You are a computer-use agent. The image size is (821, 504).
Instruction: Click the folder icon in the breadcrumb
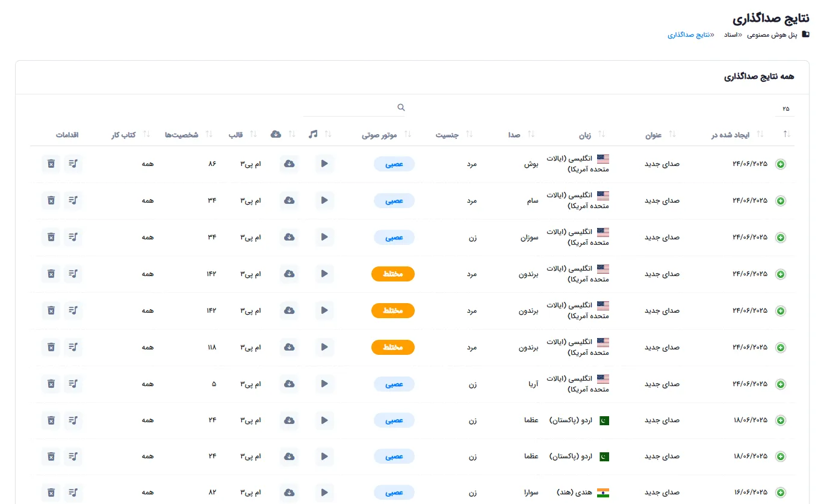click(806, 34)
